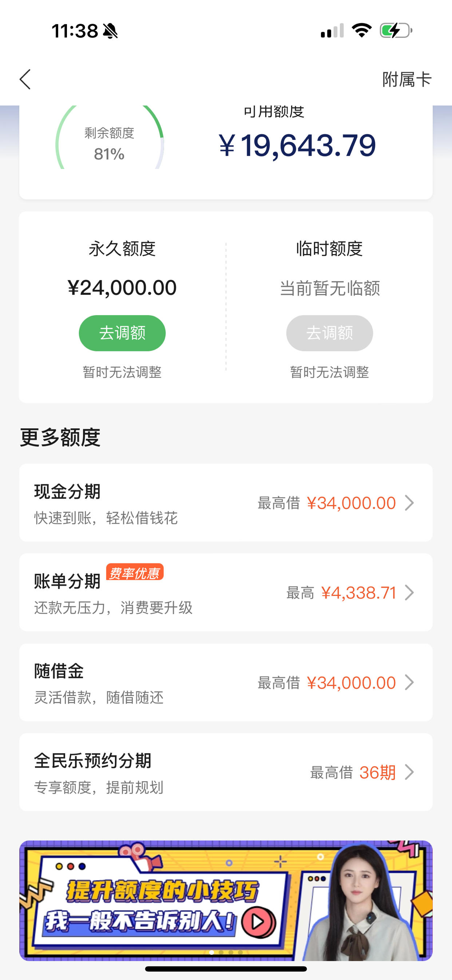Select 随借金 flexible loan entry

pyautogui.click(x=226, y=682)
